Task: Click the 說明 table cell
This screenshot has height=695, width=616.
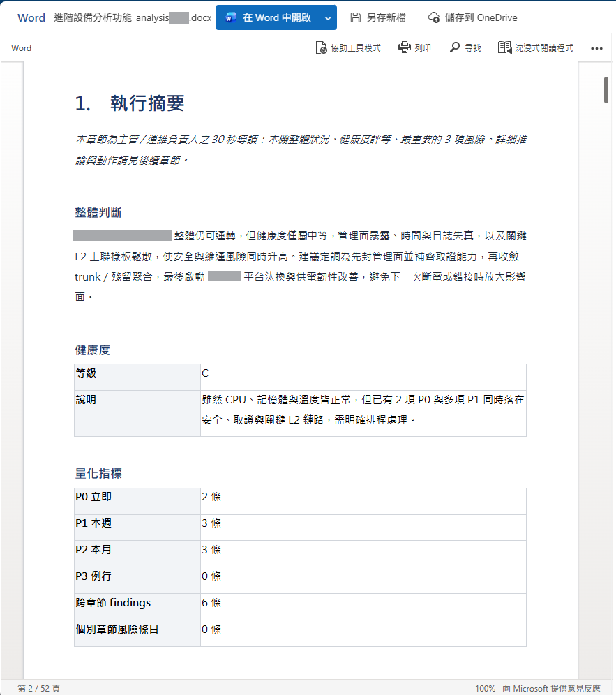Action: click(137, 413)
